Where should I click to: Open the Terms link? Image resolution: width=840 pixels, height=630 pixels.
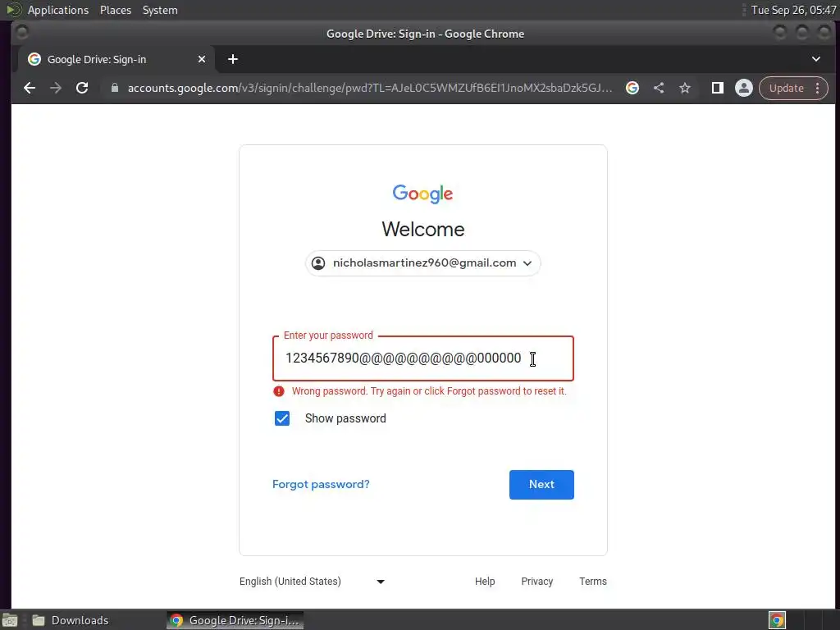click(x=592, y=582)
